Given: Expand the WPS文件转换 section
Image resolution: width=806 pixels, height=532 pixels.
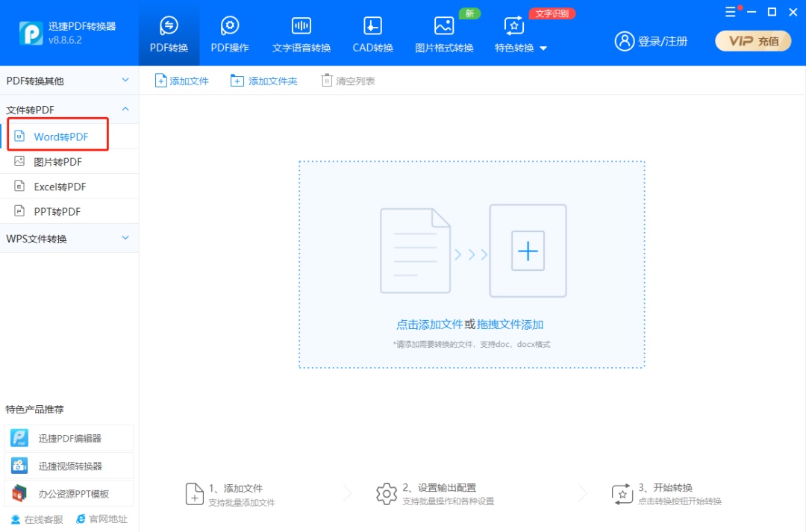Looking at the screenshot, I should click(125, 238).
